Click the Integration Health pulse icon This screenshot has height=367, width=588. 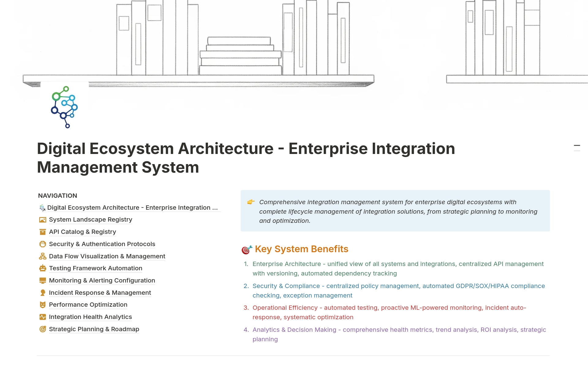43,317
